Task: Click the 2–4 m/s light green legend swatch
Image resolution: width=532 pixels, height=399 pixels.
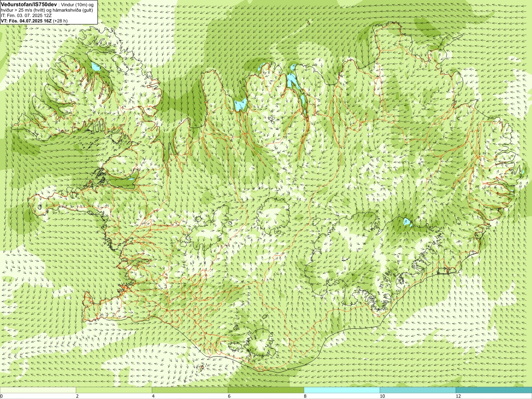Action: tap(114, 390)
